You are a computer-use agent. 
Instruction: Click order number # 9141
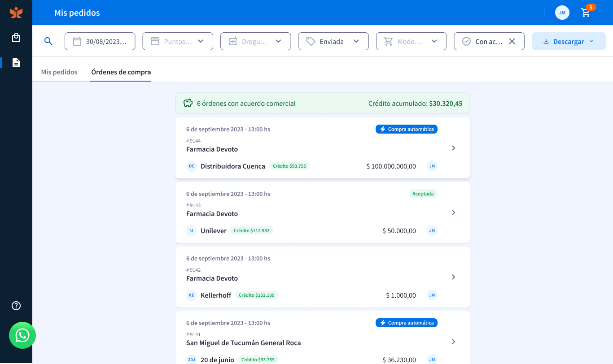click(193, 334)
